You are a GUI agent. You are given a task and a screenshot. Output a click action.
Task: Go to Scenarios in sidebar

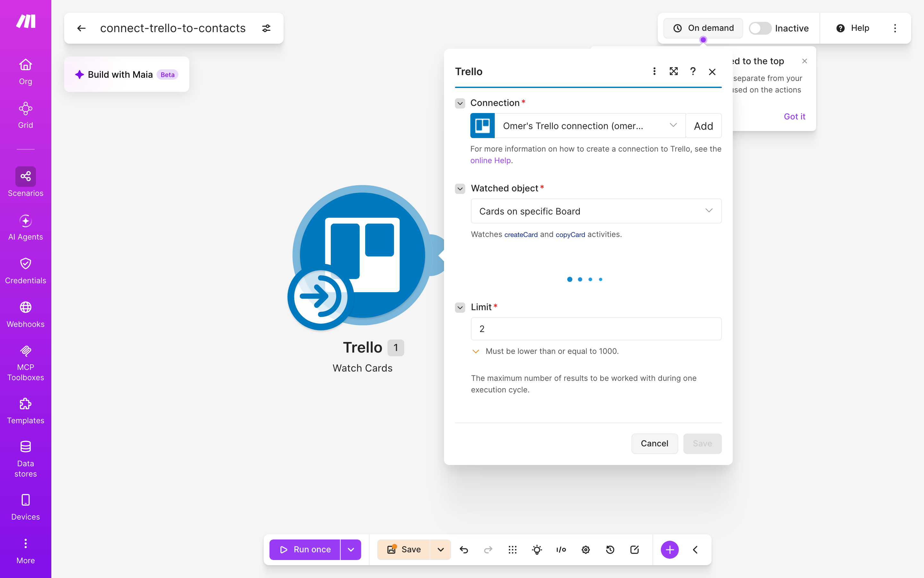coord(26,182)
